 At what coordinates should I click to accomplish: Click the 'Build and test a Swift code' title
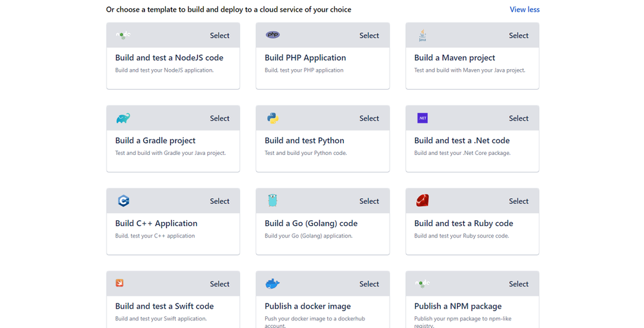(165, 306)
